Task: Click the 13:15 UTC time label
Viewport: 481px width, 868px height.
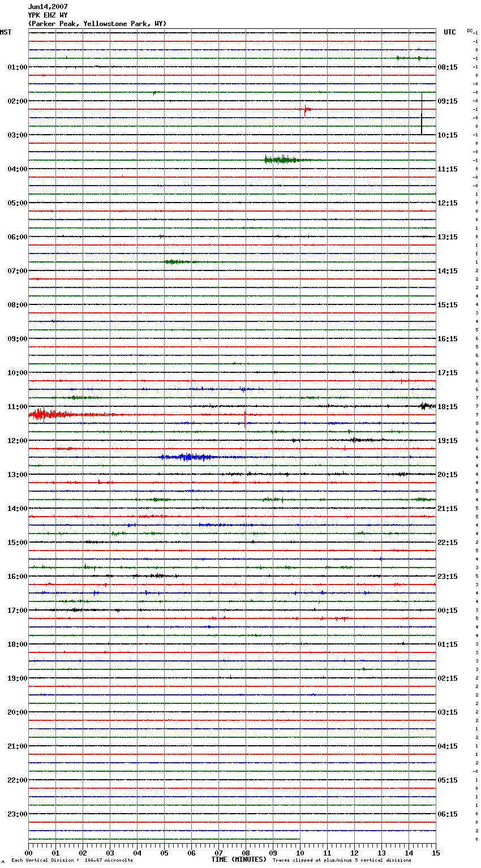Action: [x=448, y=237]
